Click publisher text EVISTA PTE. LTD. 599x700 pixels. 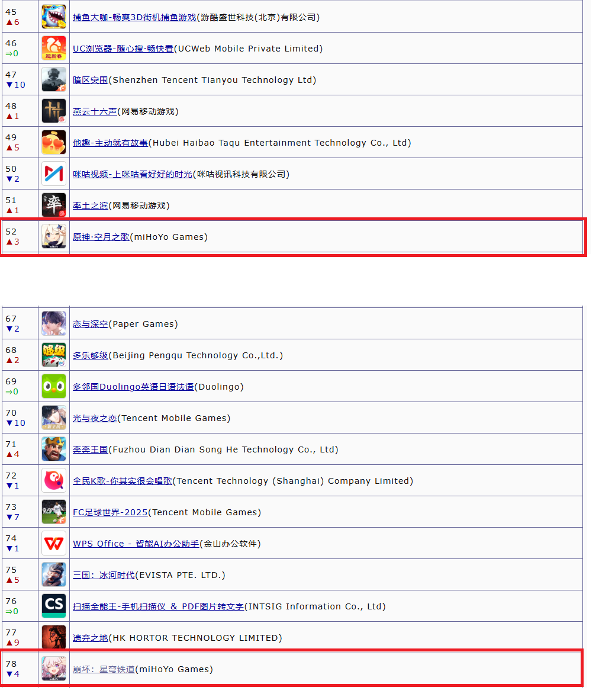(x=181, y=576)
